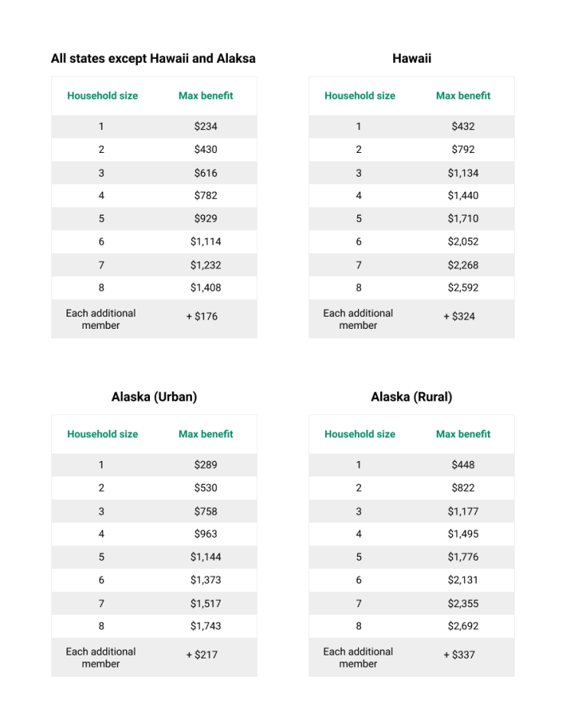Click the + $337 additional member value
566x728 pixels.
(x=459, y=655)
